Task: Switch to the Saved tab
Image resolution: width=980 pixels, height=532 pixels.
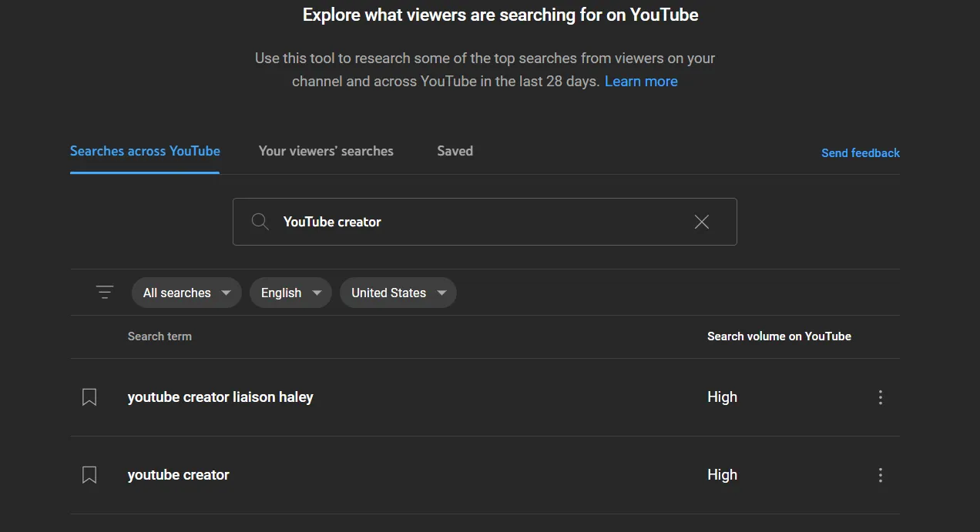Action: point(455,151)
